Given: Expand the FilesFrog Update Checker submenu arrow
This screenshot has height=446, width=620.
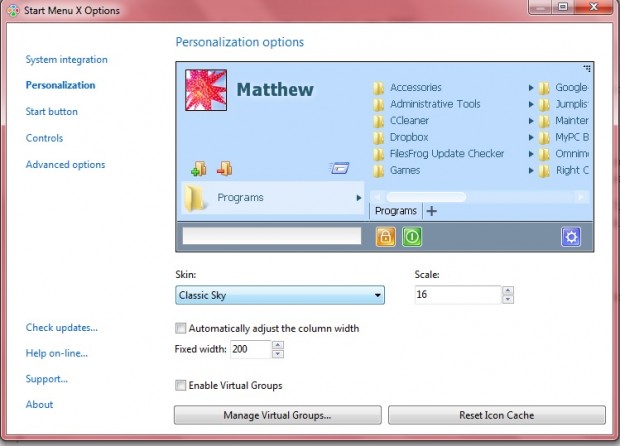Looking at the screenshot, I should tap(531, 154).
